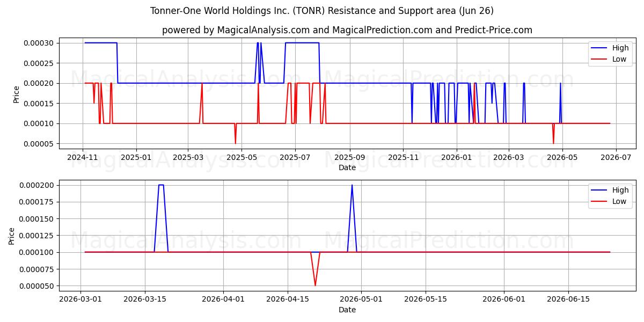
Task: Click the 2026-03 tick on top chart
Action: [x=508, y=158]
